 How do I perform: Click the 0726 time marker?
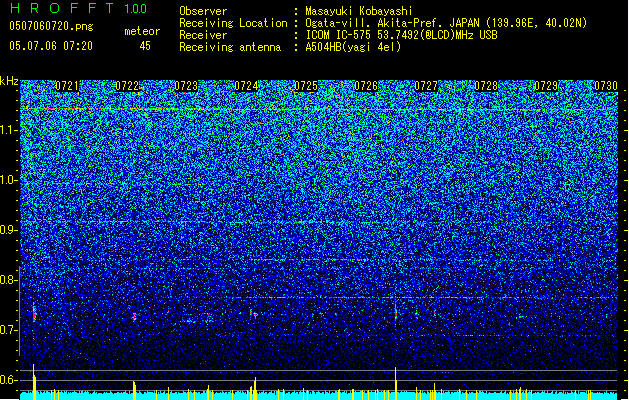[366, 86]
